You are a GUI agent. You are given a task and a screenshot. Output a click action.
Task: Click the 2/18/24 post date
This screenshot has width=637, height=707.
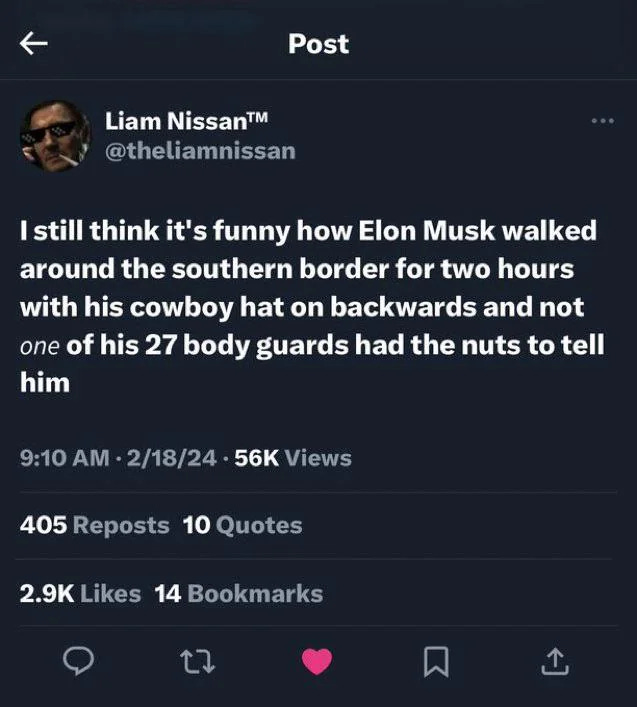(172, 458)
